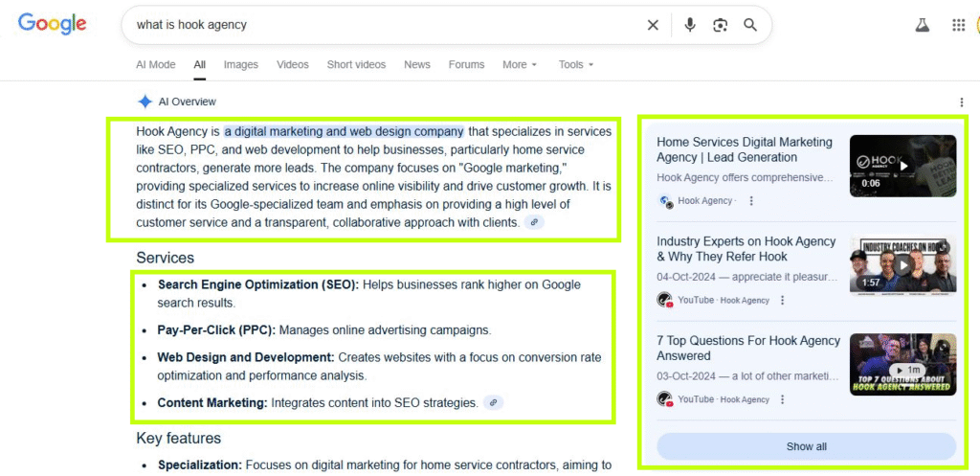Open "Industry Experts on Hook Agency" link
This screenshot has height=476, width=980.
pyautogui.click(x=746, y=249)
